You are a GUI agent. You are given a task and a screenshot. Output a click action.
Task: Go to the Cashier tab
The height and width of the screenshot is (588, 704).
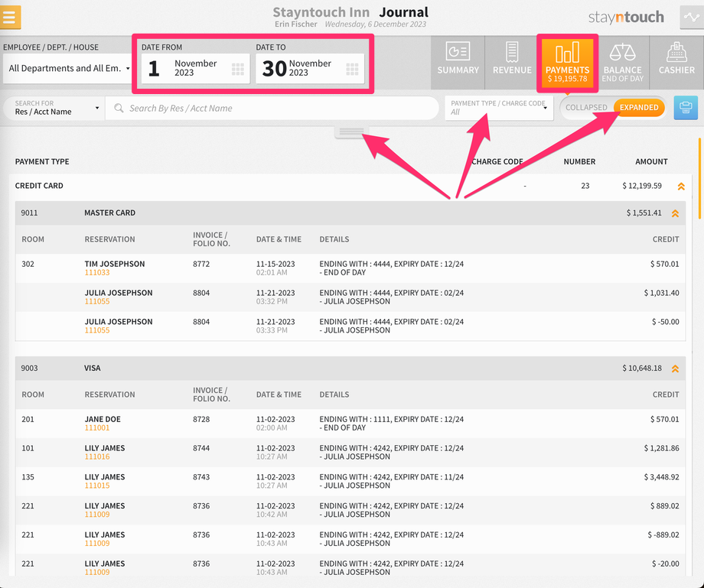676,63
